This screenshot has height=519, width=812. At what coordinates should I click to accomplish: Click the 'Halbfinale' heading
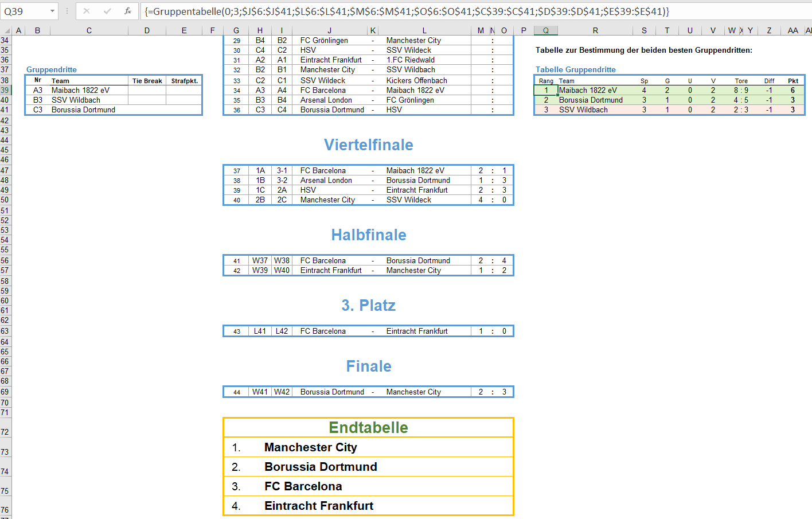(369, 235)
